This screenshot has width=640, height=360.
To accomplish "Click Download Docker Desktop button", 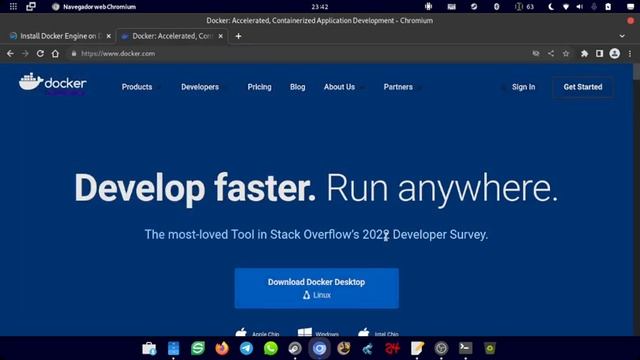I will click(x=316, y=288).
